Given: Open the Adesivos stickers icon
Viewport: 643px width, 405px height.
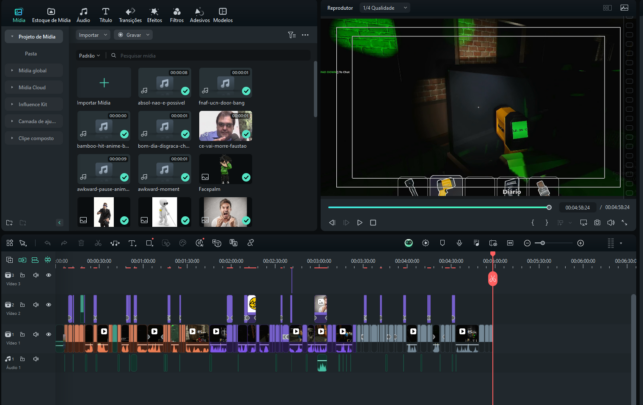Looking at the screenshot, I should (x=200, y=13).
